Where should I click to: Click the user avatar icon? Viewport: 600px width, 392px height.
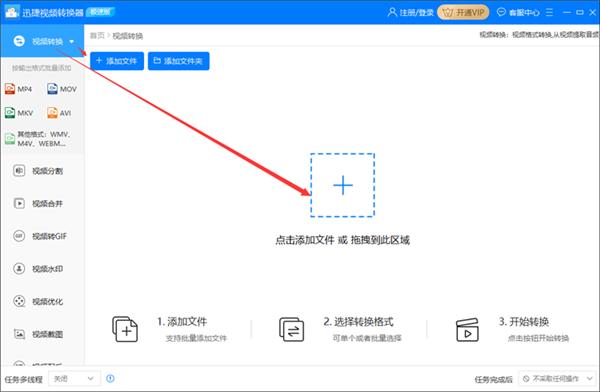(x=392, y=12)
